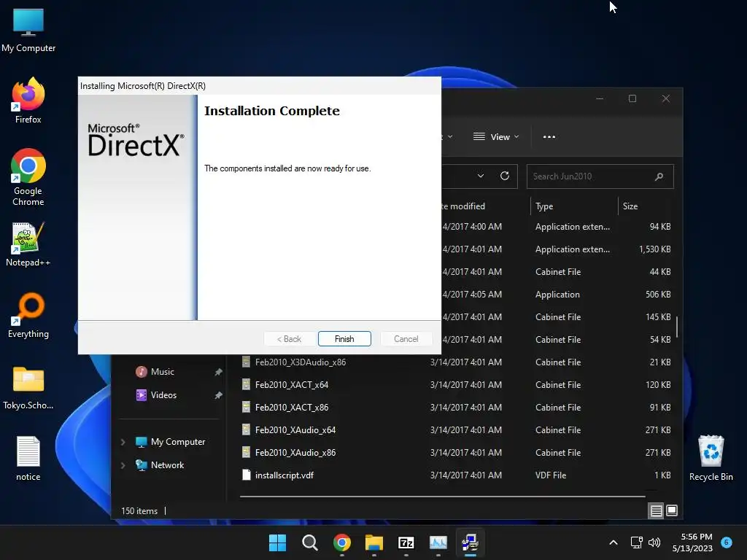Open 7-Zip from the taskbar
The image size is (747, 560).
coord(406,542)
